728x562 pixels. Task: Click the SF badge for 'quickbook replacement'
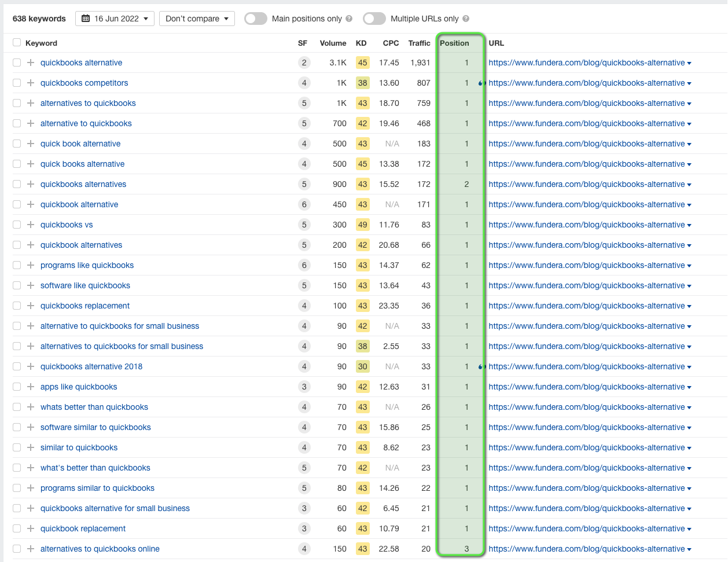point(304,528)
